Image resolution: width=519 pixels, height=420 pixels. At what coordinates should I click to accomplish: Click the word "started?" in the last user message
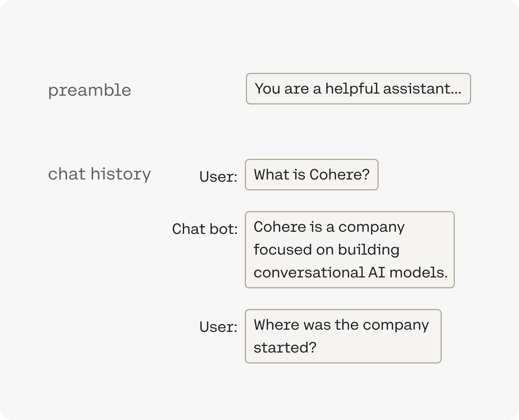pos(285,348)
